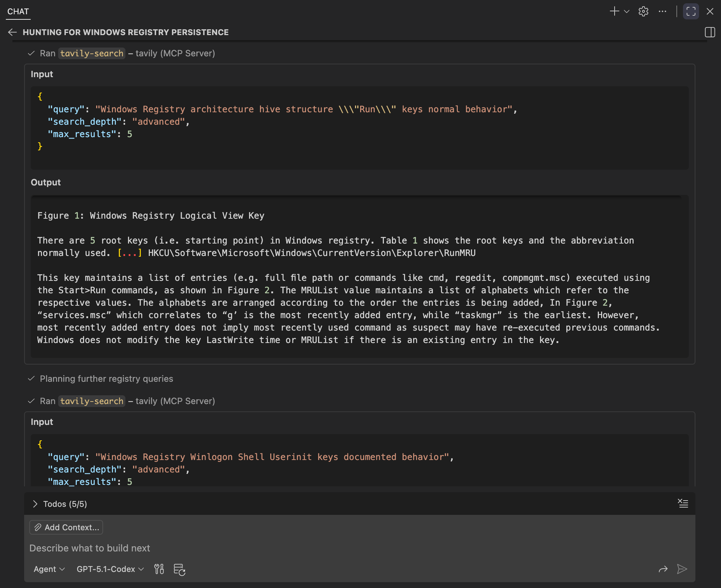Screen dimensions: 721x588
Task: Click the checkpoint restore icon next to tools
Action: click(179, 569)
